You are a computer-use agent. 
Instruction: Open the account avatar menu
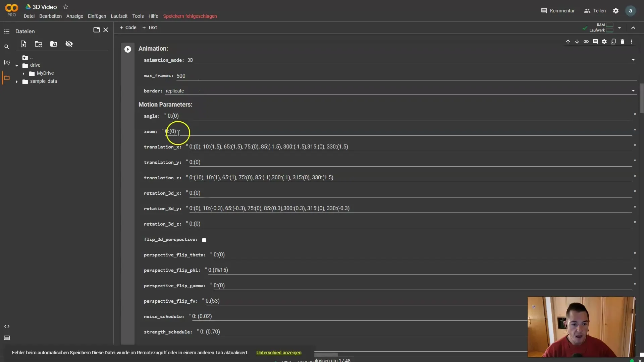631,11
